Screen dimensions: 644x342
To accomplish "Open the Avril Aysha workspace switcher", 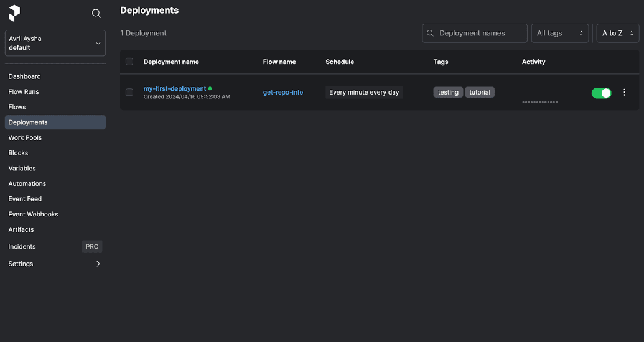I will [x=55, y=43].
